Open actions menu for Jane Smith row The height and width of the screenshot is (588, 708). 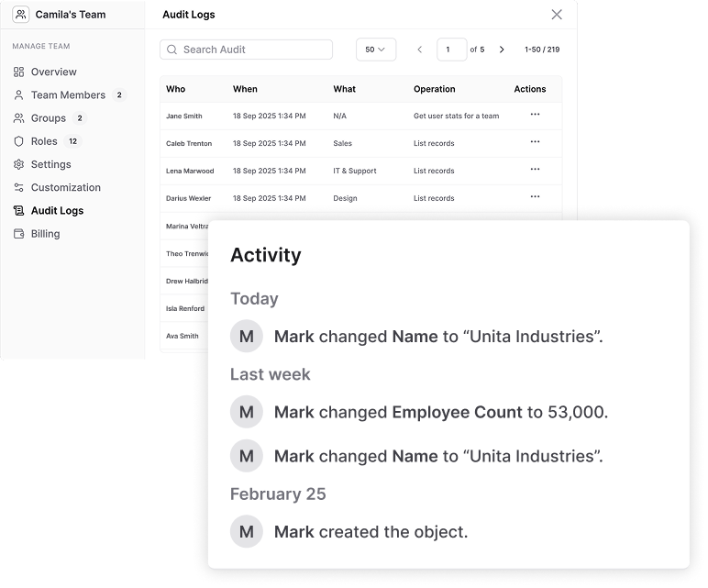(535, 115)
